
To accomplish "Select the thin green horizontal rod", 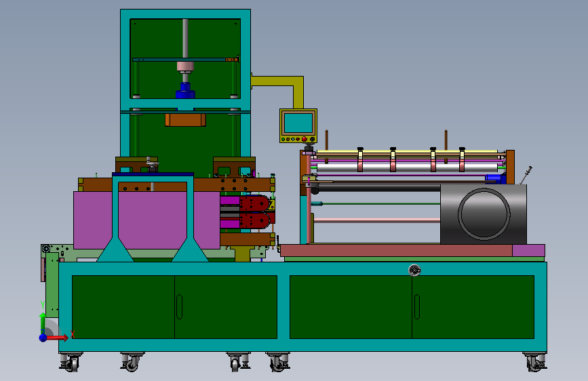I will 380,203.
